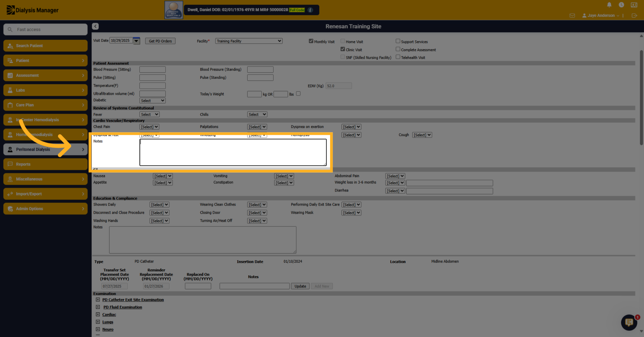Uncheck the Monthly Visit checkbox
644x337 pixels.
pos(311,41)
